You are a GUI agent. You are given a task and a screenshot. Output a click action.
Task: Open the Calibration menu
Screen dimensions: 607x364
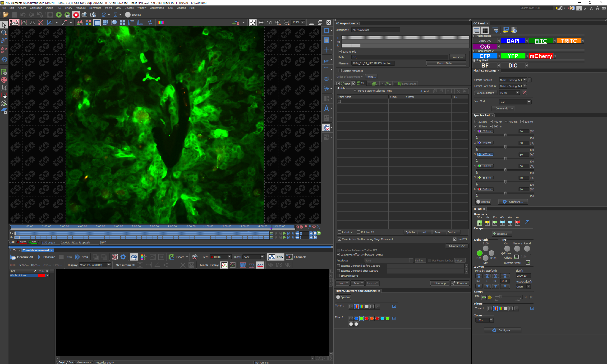(36, 8)
